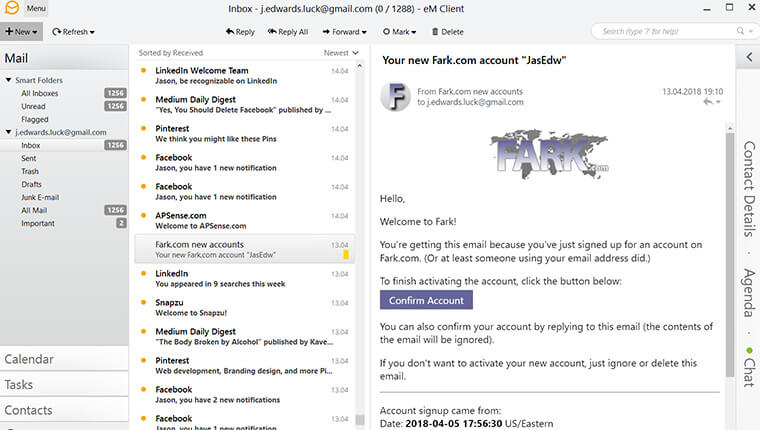Image resolution: width=760 pixels, height=430 pixels.
Task: Open the Newest sort order dropdown
Action: point(341,53)
